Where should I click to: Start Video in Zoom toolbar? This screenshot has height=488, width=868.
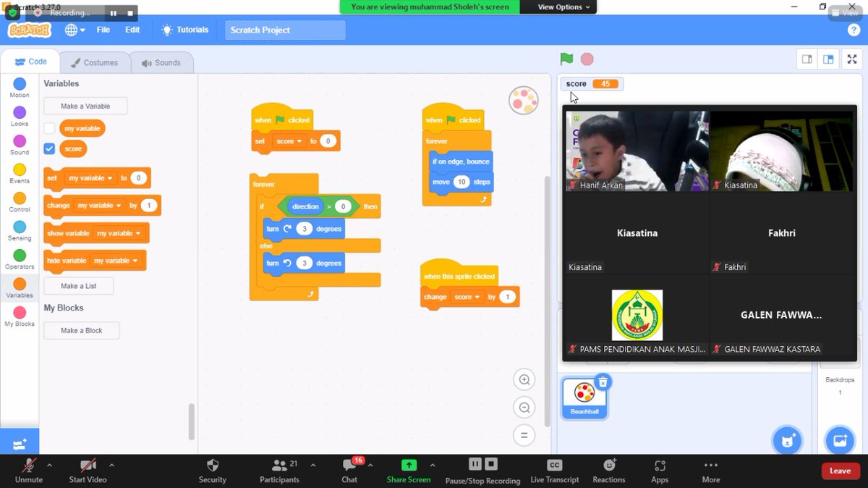pos(88,471)
